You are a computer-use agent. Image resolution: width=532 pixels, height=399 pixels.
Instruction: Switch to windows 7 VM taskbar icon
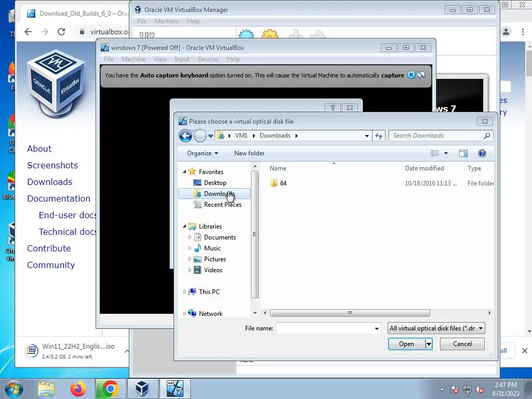[175, 389]
